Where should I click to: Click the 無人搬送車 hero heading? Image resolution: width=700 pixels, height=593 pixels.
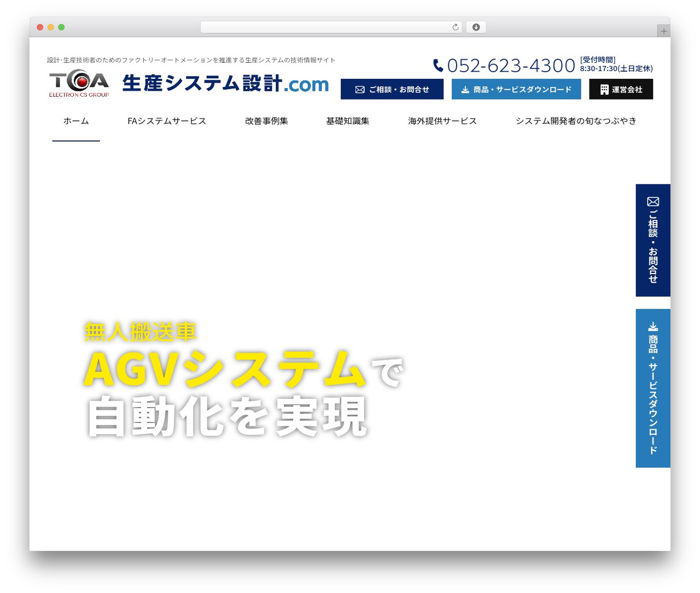(141, 332)
